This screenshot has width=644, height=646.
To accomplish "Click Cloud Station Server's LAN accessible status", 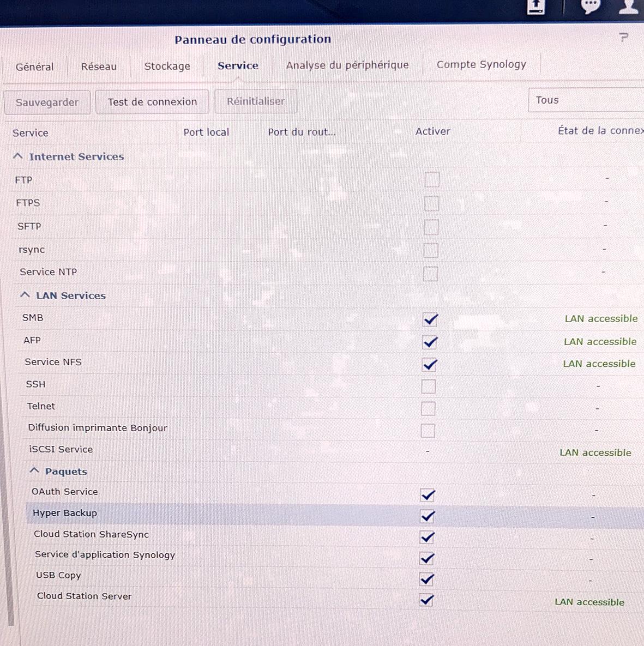I will pos(589,602).
